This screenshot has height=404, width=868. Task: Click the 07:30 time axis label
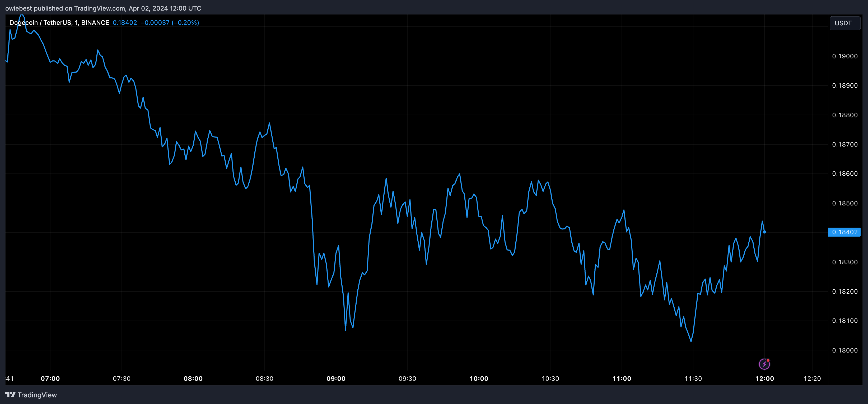[x=122, y=378]
